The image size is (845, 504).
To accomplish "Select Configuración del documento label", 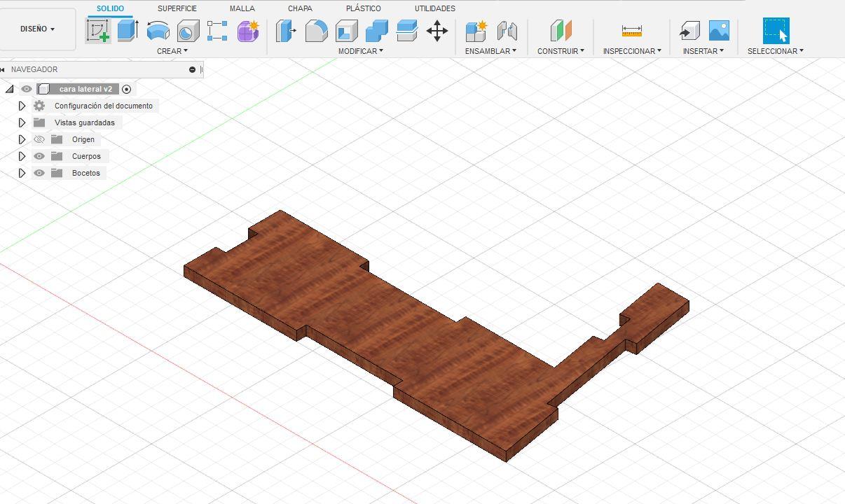I will click(x=104, y=106).
